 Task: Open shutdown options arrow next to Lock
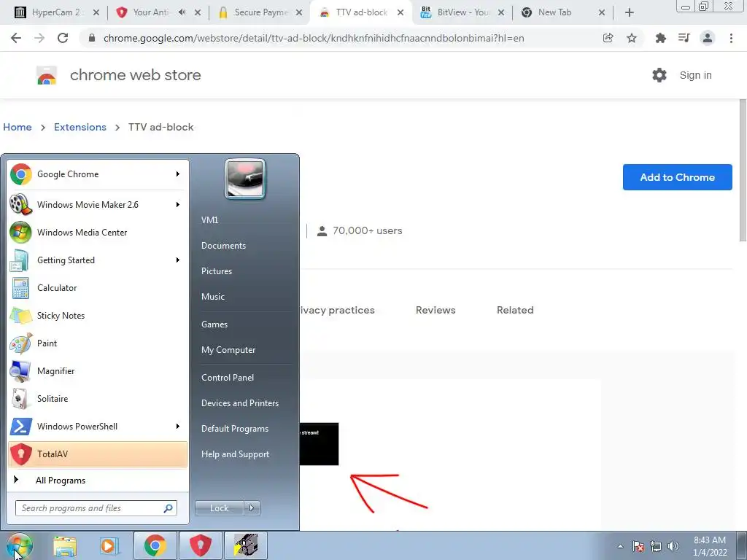point(252,508)
